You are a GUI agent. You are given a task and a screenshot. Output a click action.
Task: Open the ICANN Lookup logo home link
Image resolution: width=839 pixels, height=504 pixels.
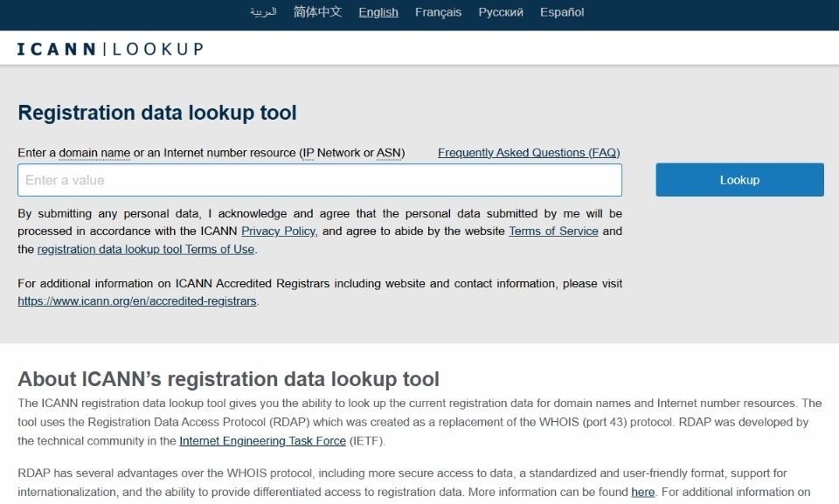[x=110, y=49]
